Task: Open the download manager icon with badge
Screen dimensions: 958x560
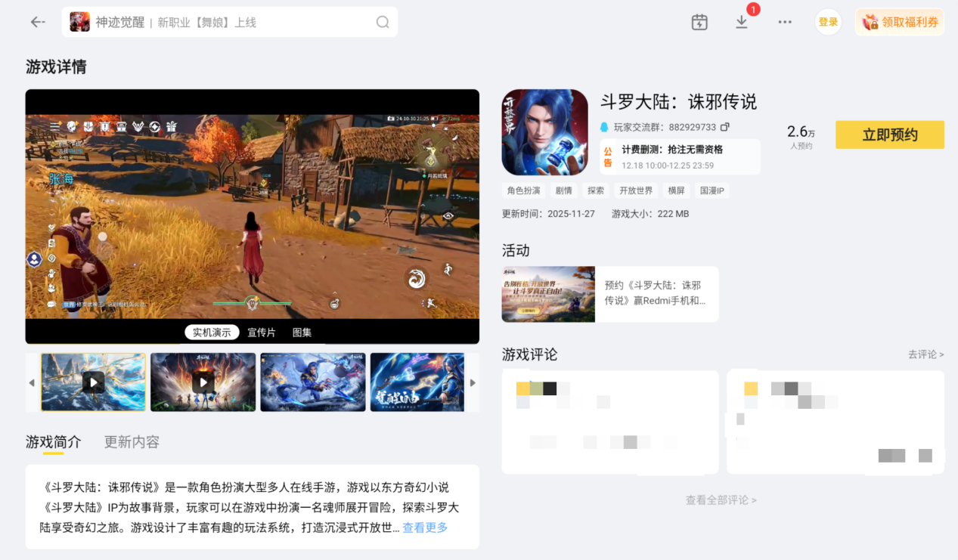Action: (x=742, y=23)
